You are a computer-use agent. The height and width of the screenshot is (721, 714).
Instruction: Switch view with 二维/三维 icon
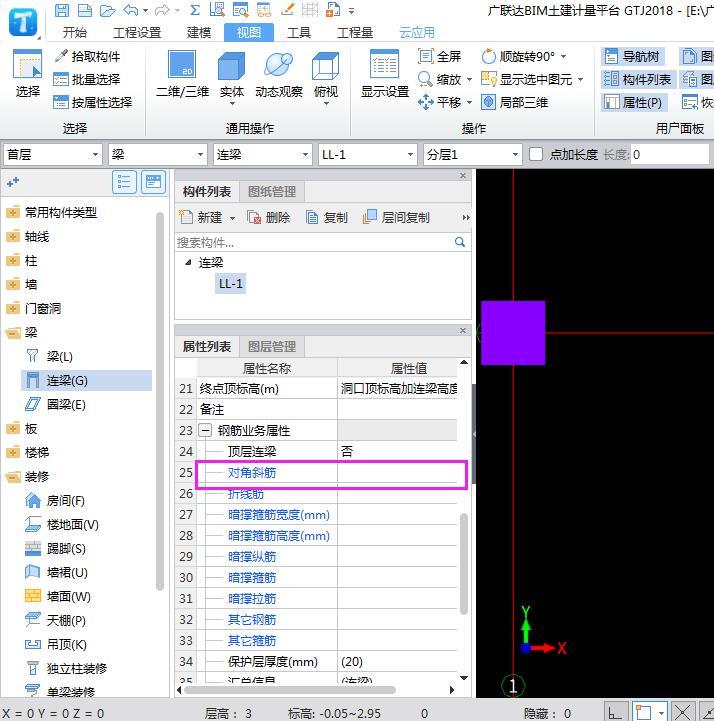click(x=183, y=74)
